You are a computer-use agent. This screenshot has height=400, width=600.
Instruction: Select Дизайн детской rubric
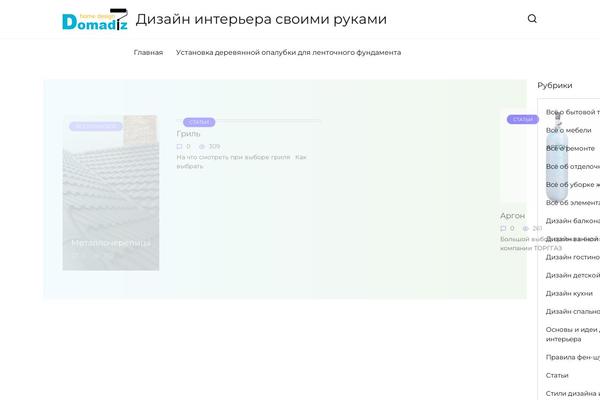(572, 275)
